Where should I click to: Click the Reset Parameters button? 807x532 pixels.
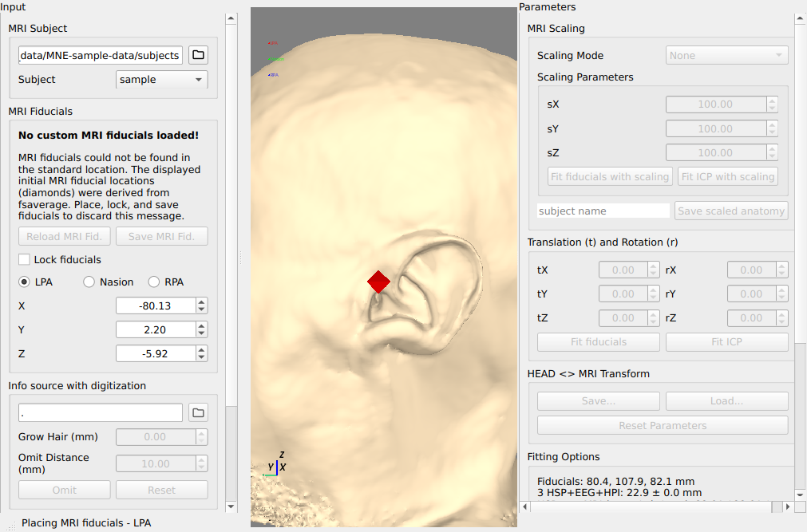click(662, 426)
